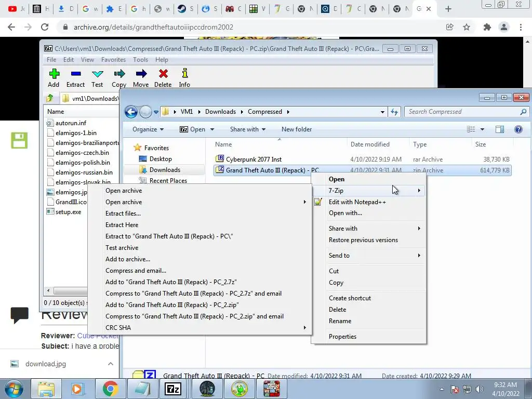Open Chrome extensions puzzle icon

487,27
